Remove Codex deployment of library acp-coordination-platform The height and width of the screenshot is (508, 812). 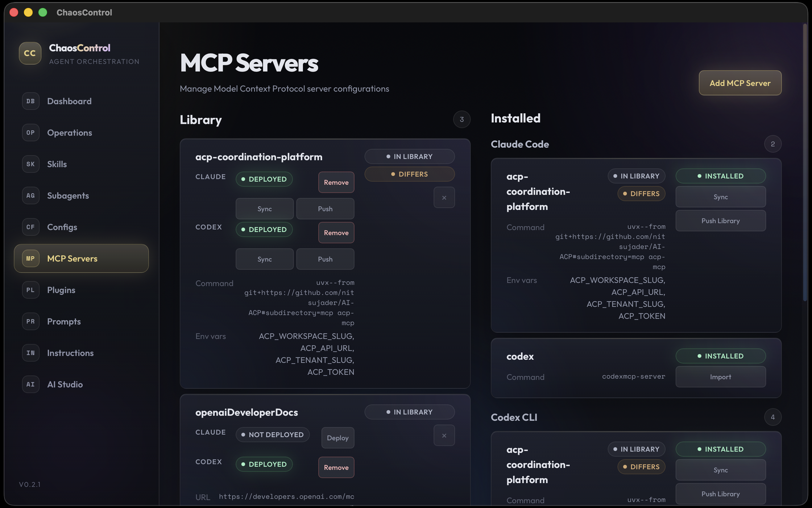336,233
